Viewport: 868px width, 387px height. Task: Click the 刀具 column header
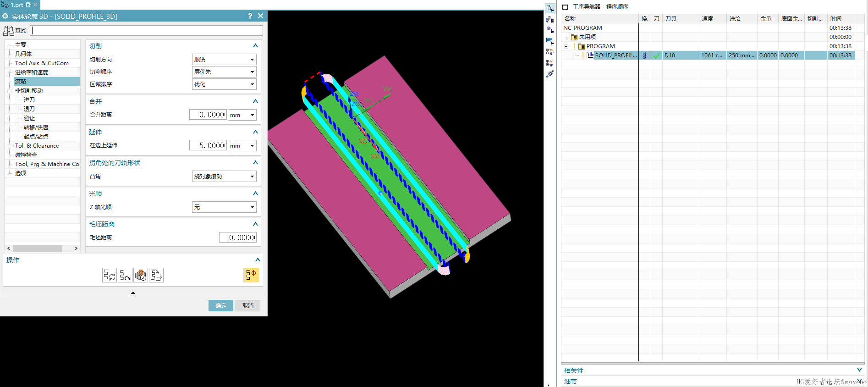tap(681, 19)
